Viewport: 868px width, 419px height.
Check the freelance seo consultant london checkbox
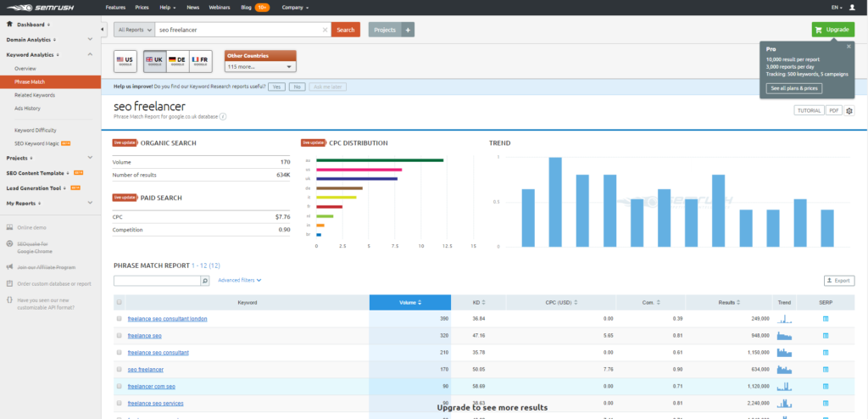119,319
